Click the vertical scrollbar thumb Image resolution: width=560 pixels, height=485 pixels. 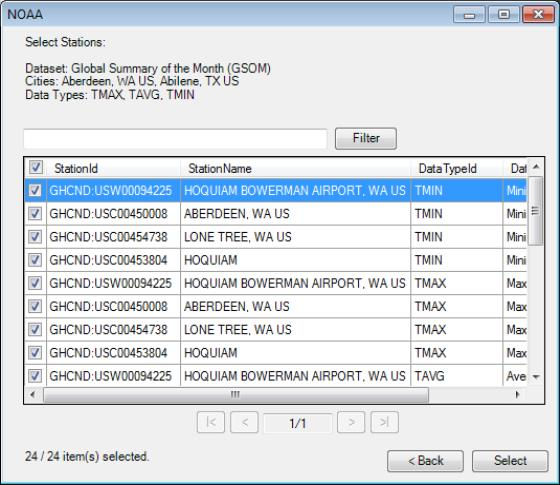535,211
